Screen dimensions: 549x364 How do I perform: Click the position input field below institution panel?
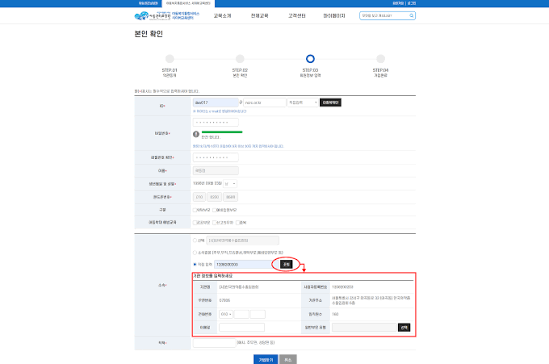[214, 343]
